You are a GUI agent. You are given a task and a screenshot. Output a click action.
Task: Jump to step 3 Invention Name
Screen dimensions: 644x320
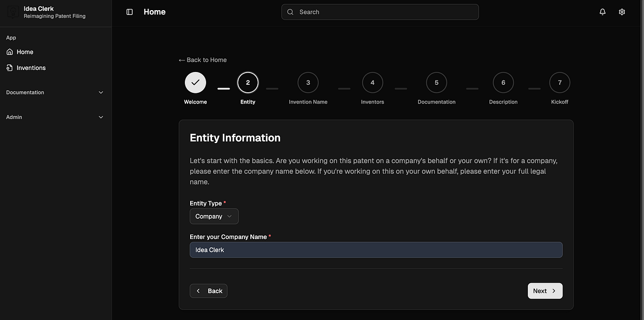tap(308, 83)
